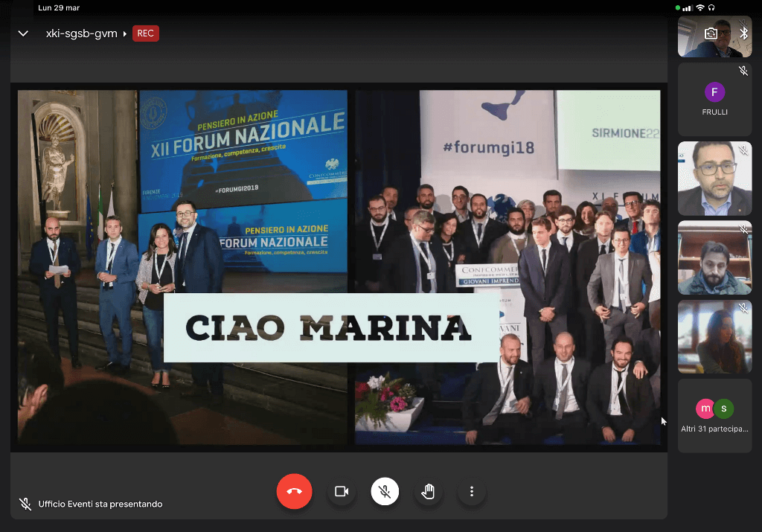End the call with the red hang-up button

click(x=294, y=491)
